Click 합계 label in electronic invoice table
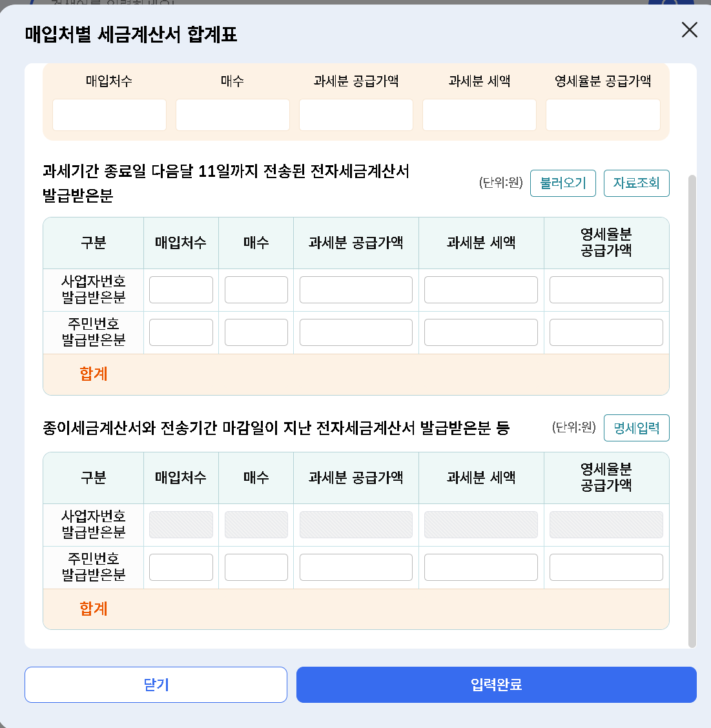The image size is (711, 728). click(94, 374)
